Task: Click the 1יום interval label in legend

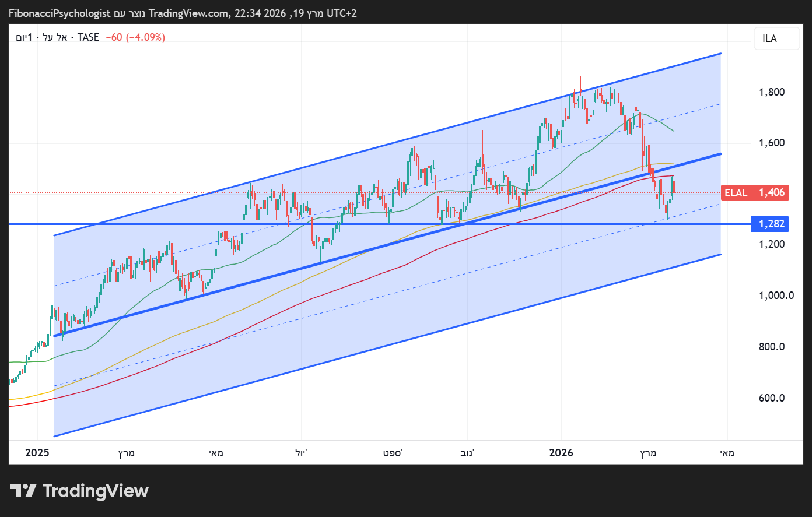Action: [x=24, y=37]
